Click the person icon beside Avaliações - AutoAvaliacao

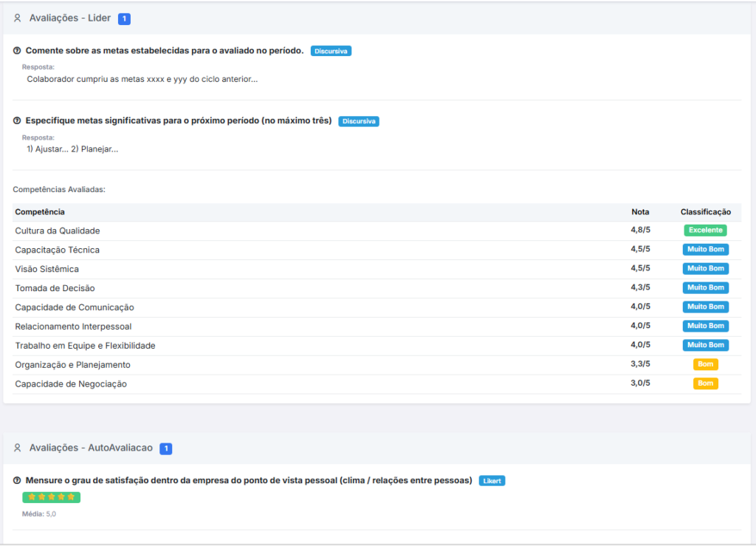coord(18,448)
